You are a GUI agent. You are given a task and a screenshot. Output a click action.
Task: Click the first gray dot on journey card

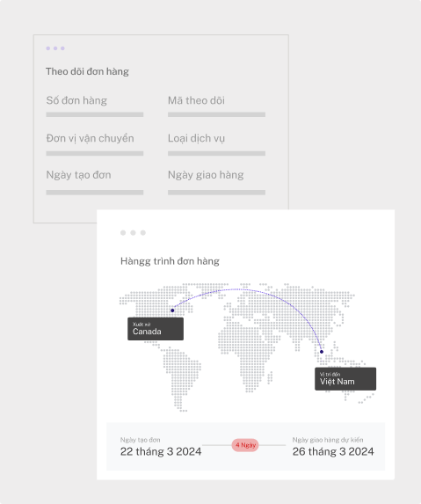(123, 233)
